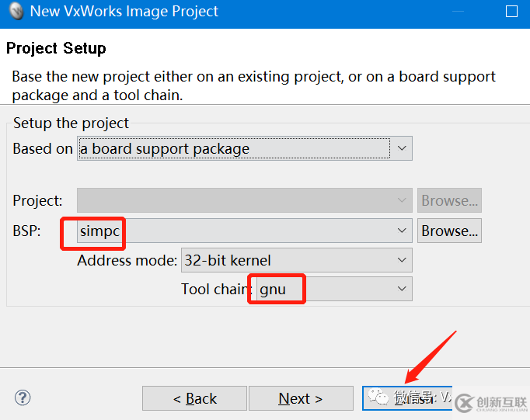This screenshot has height=420, width=530.
Task: Click the question mark help icon
Action: coord(23,397)
